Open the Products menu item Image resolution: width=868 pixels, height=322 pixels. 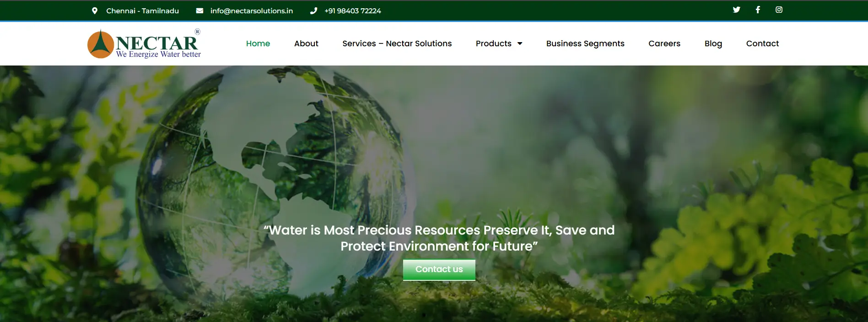coord(494,44)
